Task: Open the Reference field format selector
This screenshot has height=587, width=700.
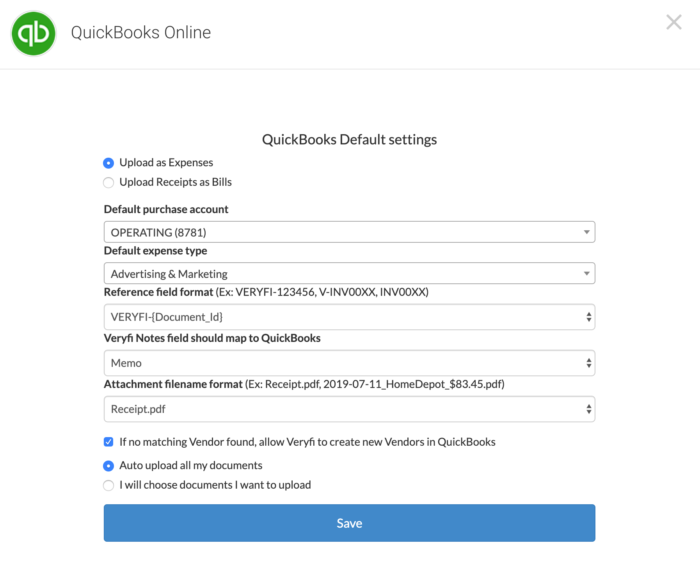Action: pos(349,317)
